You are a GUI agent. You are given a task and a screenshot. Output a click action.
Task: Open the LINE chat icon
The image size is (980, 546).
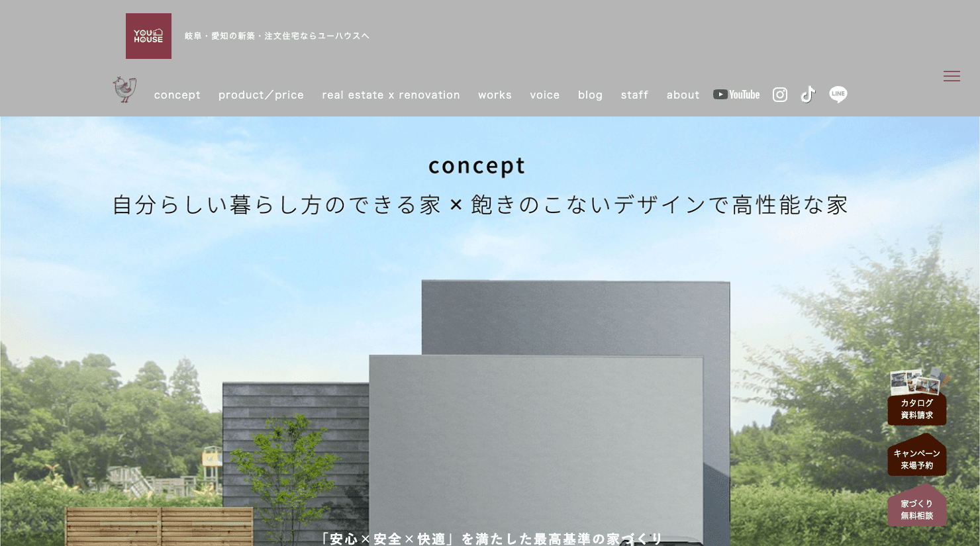[x=838, y=95]
